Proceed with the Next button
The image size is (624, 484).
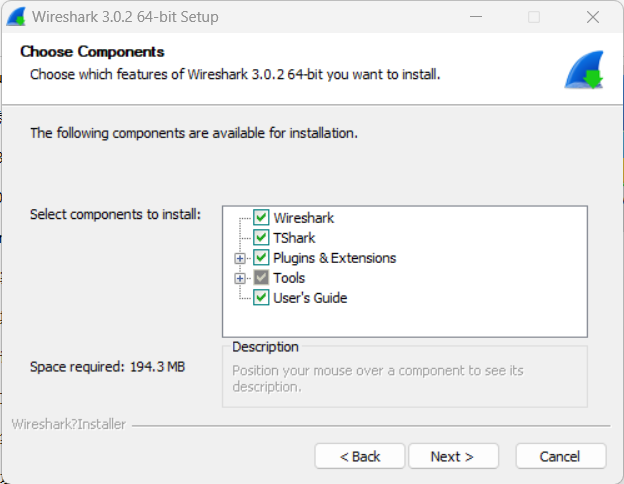(452, 456)
